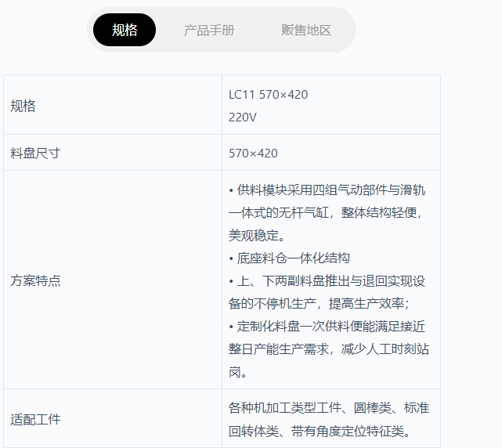The height and width of the screenshot is (448, 502).
Task: Click the 220V voltage value
Action: coord(243,117)
